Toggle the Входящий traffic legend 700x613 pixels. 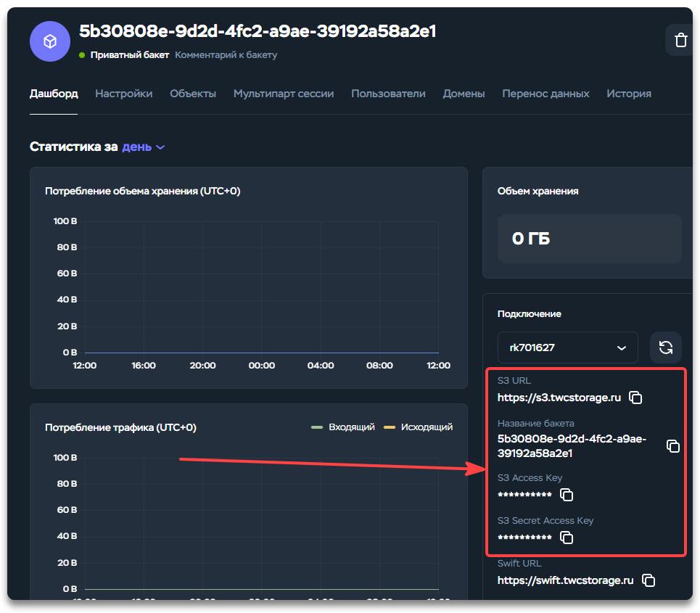click(x=343, y=427)
